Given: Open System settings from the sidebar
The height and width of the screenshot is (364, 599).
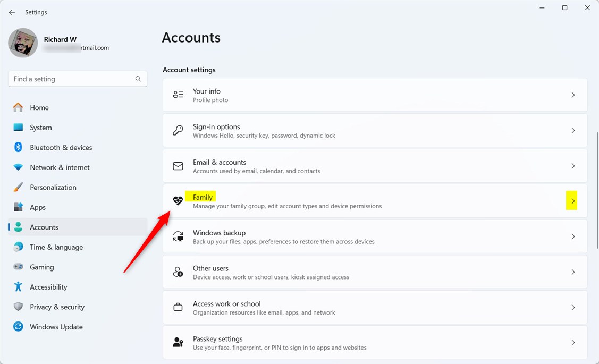Looking at the screenshot, I should coord(41,128).
